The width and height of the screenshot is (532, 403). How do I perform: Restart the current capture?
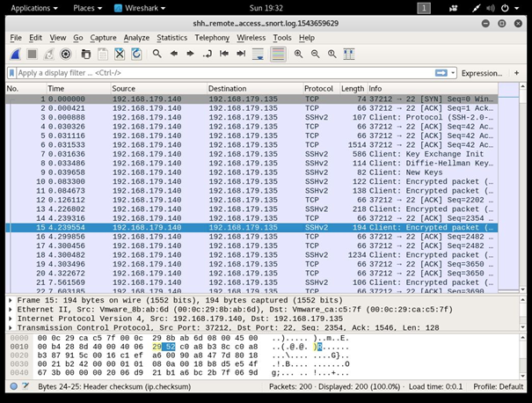pyautogui.click(x=49, y=54)
